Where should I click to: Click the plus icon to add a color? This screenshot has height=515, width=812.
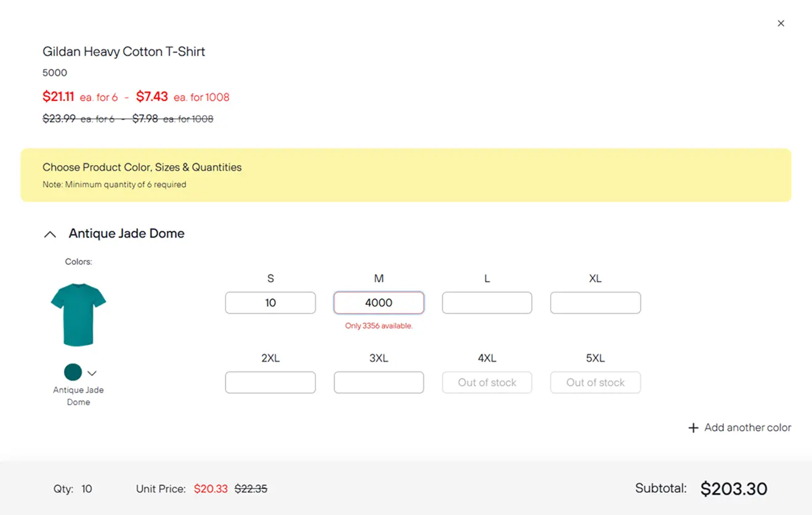coord(693,428)
